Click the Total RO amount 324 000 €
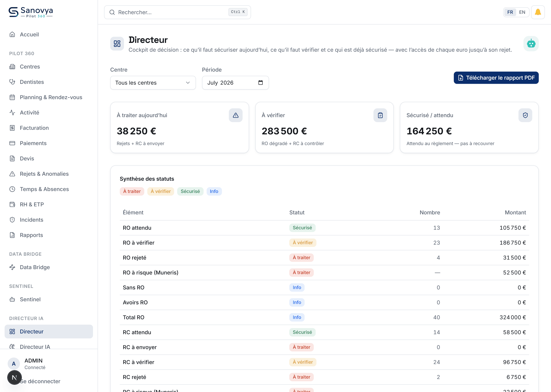551x392 pixels. point(513,317)
